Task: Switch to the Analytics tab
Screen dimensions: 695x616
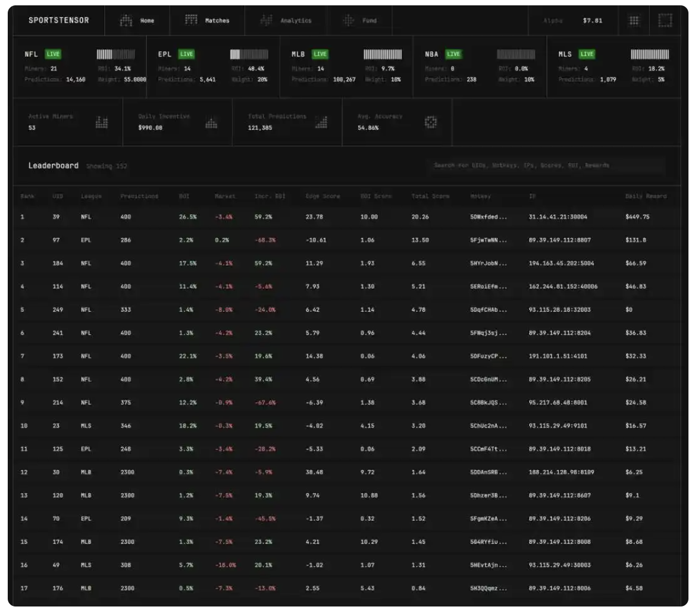Action: (296, 21)
